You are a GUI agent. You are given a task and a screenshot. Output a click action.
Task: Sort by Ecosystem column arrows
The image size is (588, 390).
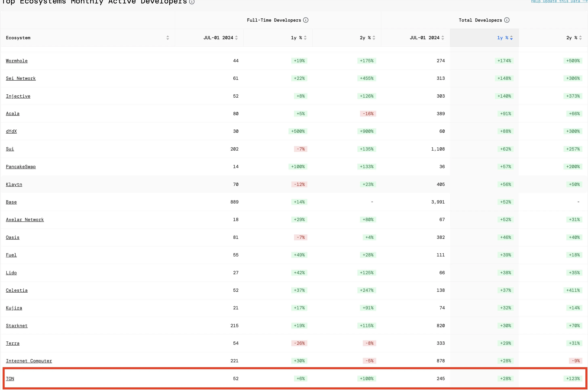pos(168,38)
